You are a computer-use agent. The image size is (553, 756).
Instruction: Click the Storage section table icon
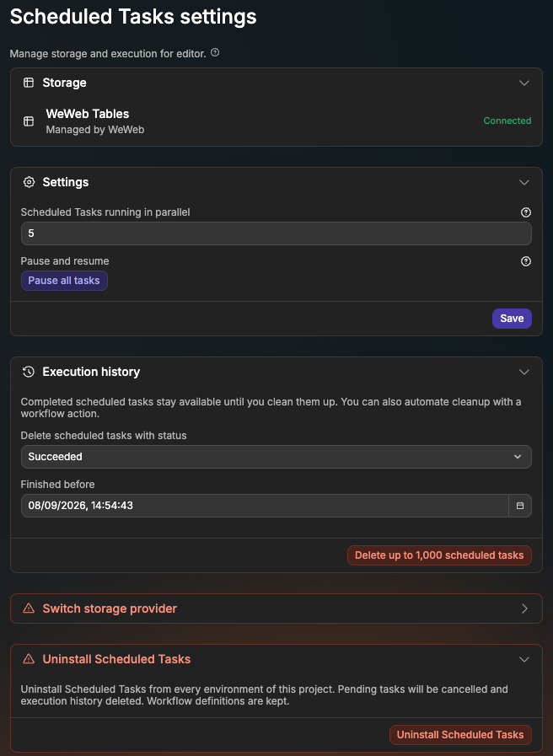[29, 83]
